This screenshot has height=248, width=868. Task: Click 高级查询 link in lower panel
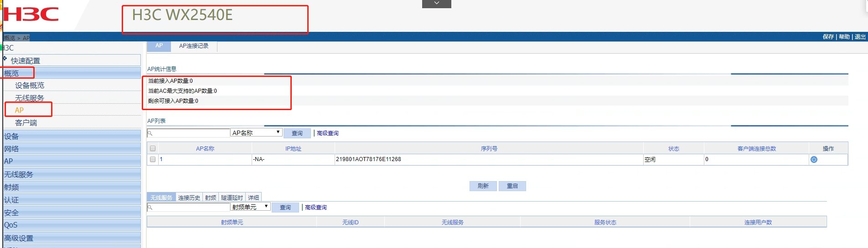pyautogui.click(x=316, y=207)
